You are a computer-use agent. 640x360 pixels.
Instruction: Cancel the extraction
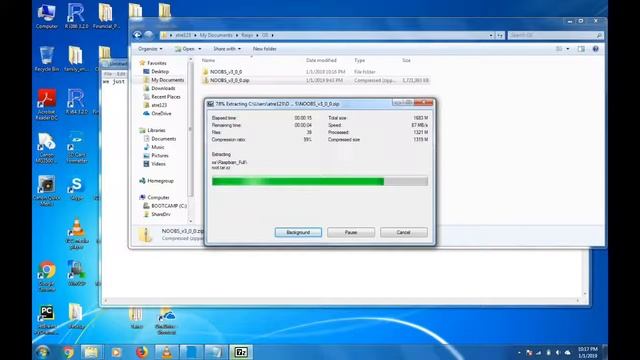click(403, 232)
